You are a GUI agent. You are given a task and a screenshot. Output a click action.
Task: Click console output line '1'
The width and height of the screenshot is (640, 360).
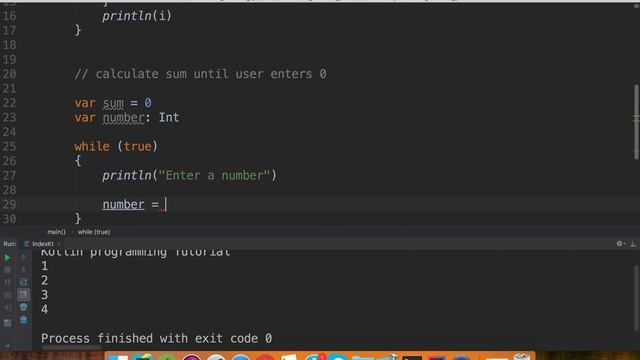(x=44, y=266)
